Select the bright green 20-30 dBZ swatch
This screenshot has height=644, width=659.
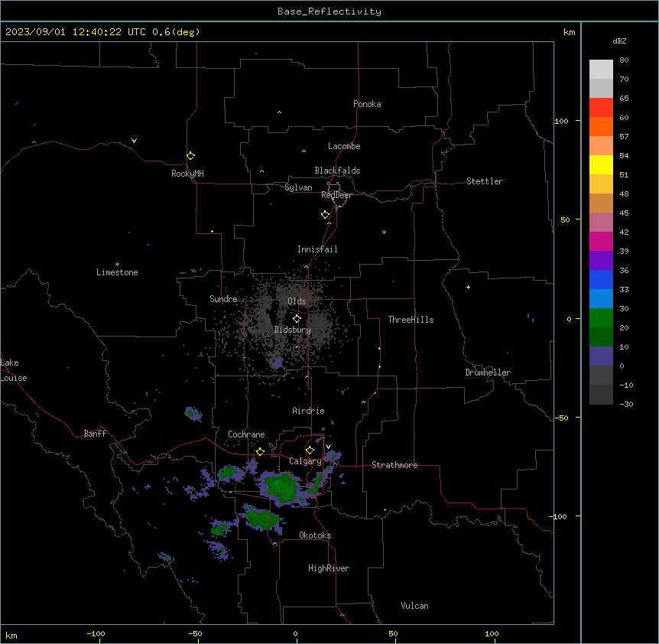(x=601, y=318)
